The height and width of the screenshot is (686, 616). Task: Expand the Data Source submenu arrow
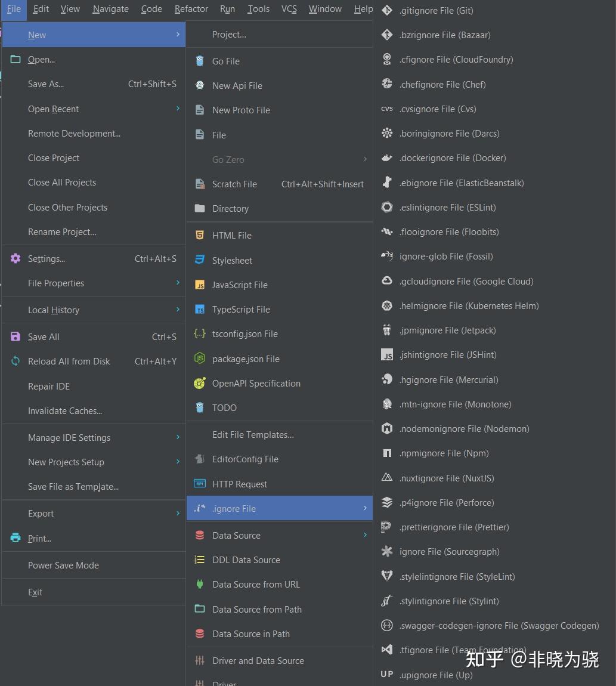pyautogui.click(x=365, y=534)
